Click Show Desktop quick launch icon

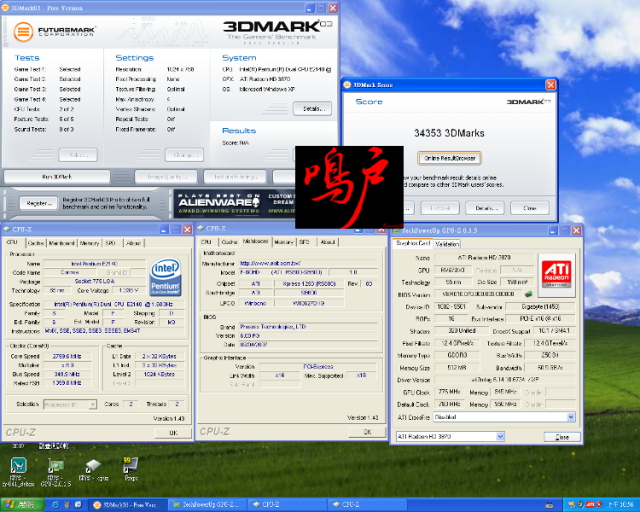pos(78,505)
